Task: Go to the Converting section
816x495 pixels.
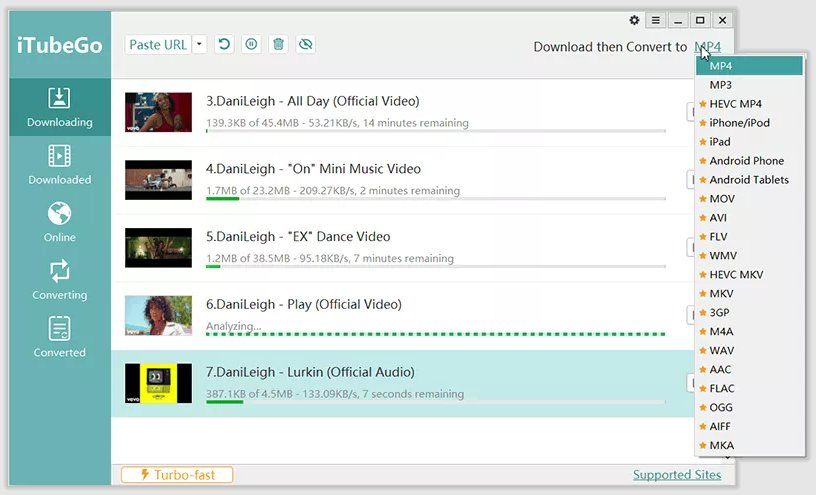Action: point(59,280)
